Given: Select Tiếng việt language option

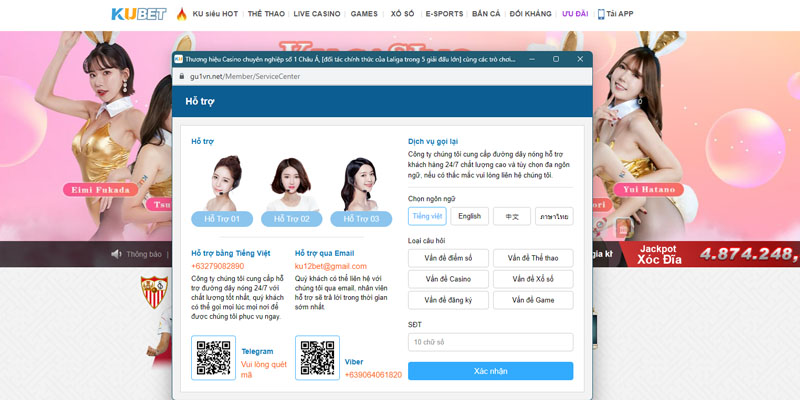Looking at the screenshot, I should coord(427,216).
